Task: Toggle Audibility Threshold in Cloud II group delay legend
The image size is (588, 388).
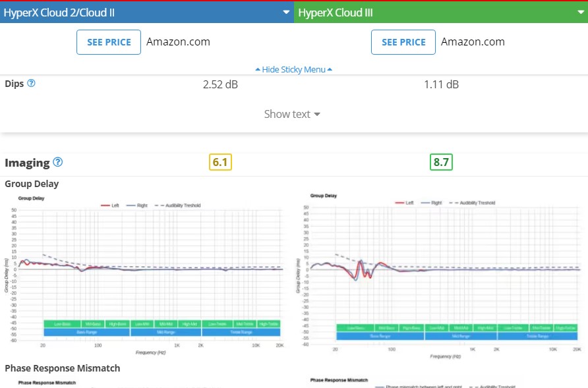Action: click(x=178, y=206)
